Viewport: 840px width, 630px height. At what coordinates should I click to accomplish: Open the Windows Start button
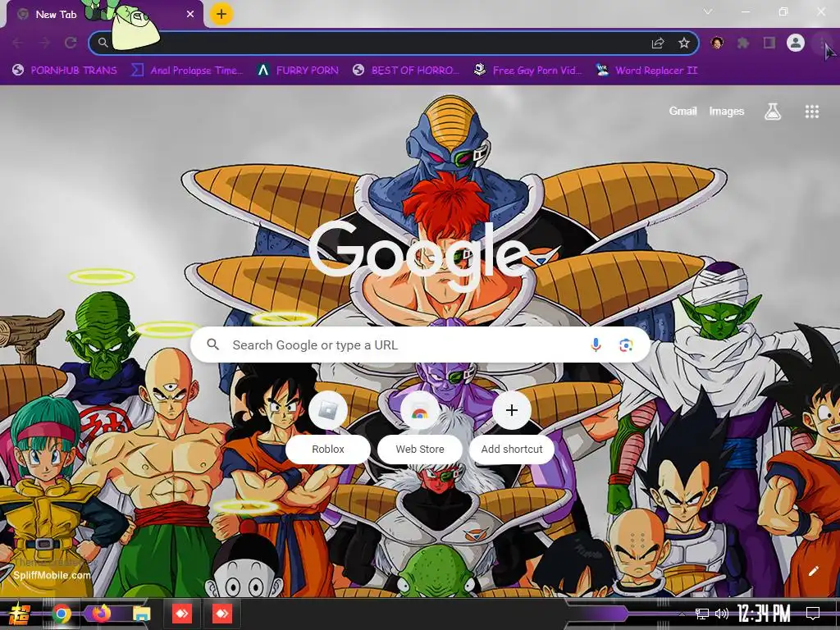(20, 614)
